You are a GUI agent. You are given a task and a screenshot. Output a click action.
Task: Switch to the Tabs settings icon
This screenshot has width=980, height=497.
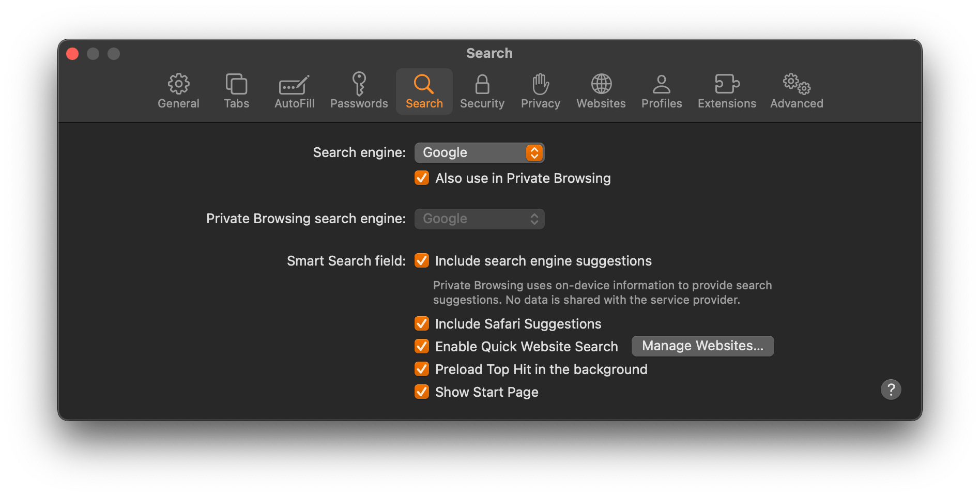(x=236, y=84)
